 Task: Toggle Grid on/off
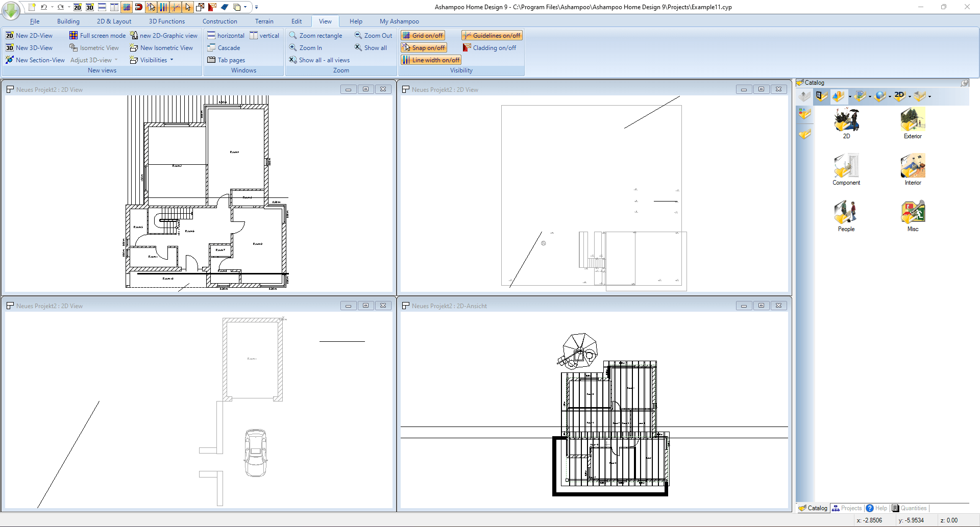coord(423,36)
